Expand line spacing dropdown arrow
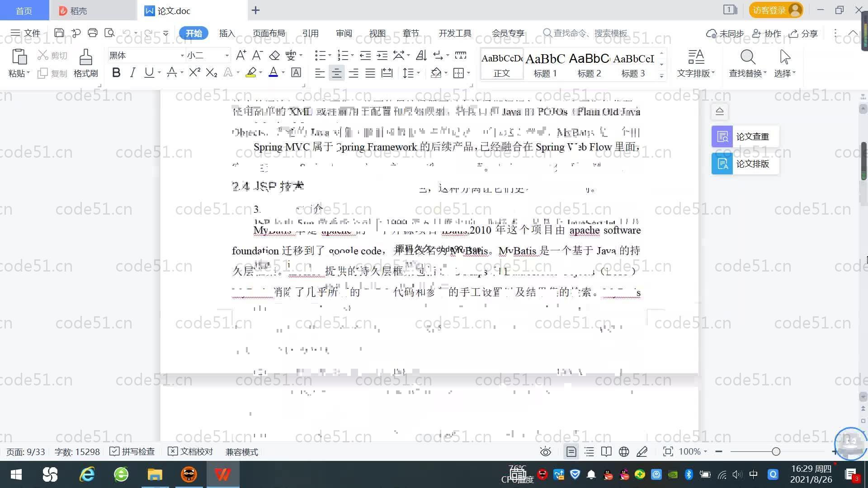Viewport: 868px width, 488px height. coord(419,73)
